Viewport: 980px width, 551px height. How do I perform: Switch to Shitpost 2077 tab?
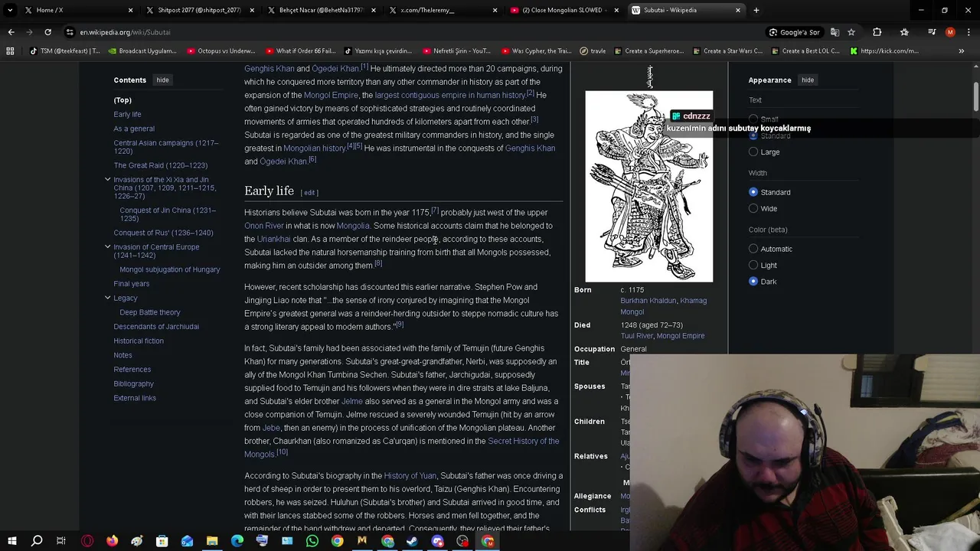point(199,10)
